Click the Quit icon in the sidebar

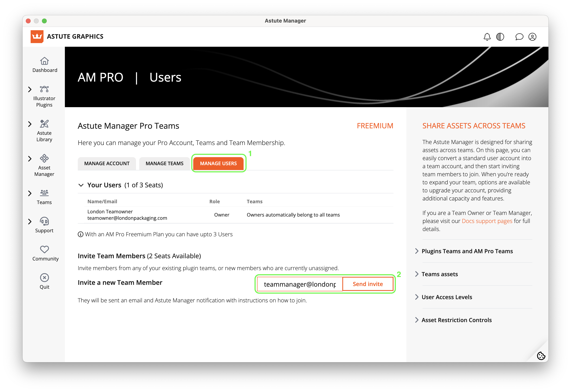pos(45,278)
